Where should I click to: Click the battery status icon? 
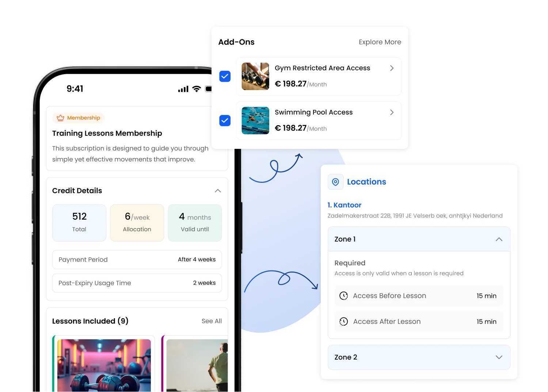click(209, 89)
